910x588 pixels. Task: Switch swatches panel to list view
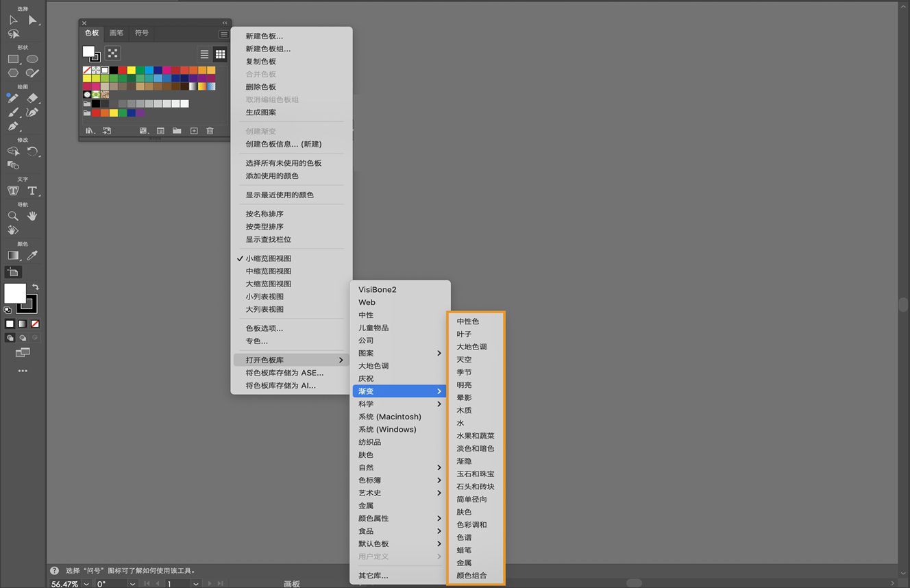pyautogui.click(x=204, y=54)
